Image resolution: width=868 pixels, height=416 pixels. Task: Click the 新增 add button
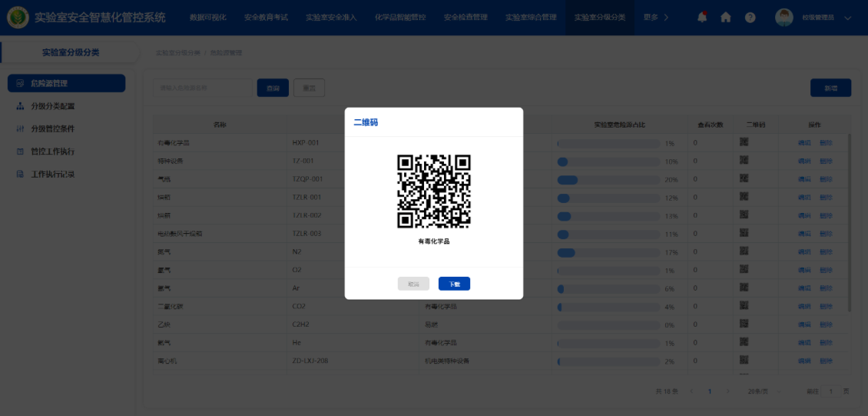[x=831, y=88]
